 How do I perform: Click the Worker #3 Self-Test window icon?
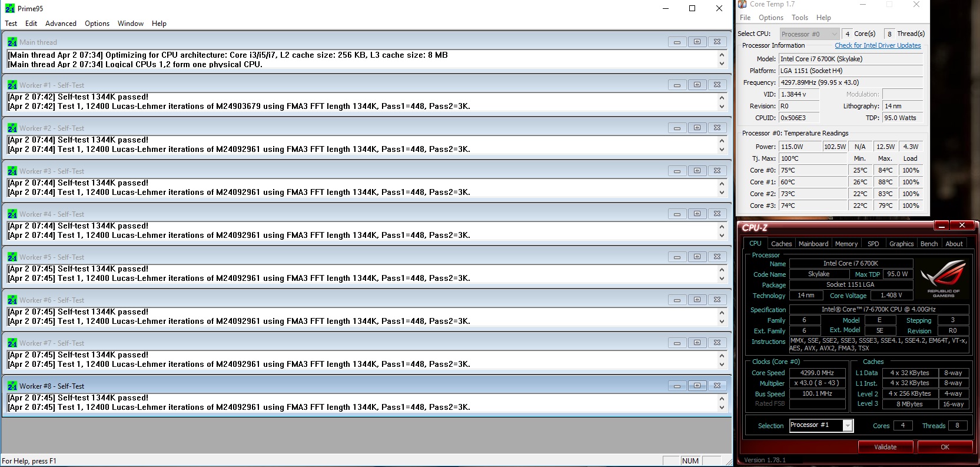(x=12, y=171)
